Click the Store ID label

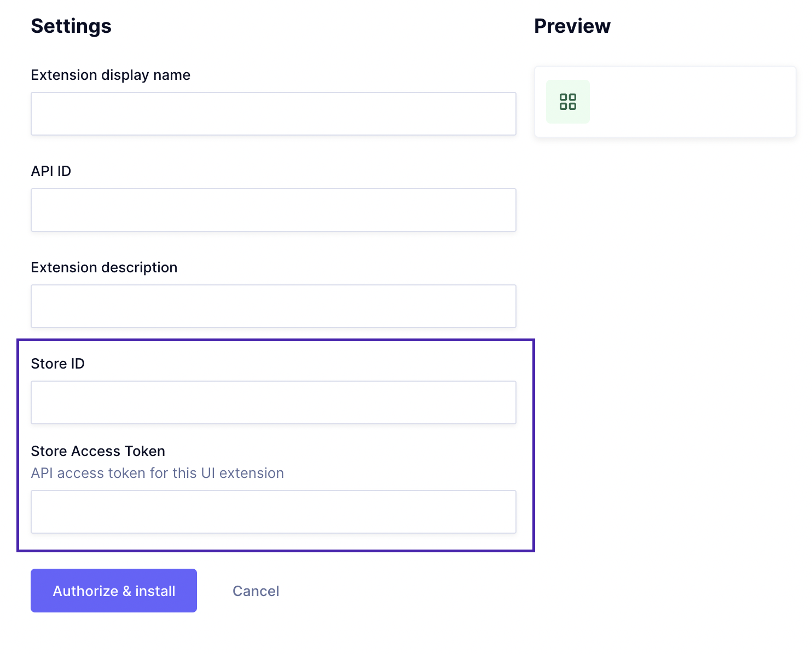57,364
